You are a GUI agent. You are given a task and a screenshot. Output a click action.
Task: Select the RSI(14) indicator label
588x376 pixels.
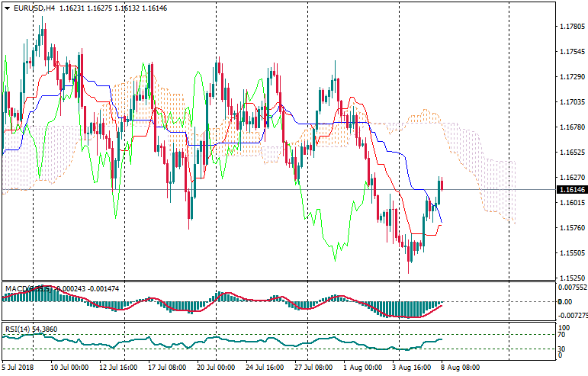tap(15, 329)
